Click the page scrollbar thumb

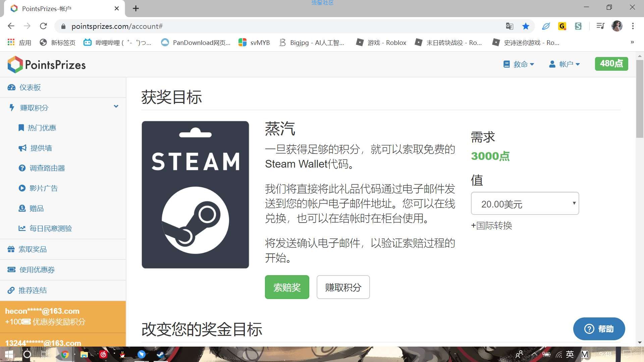pyautogui.click(x=640, y=99)
